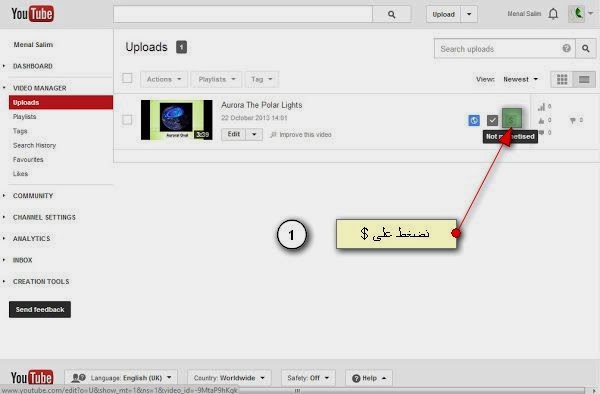
Task: Click the Menal Salim name in header
Action: tap(524, 14)
